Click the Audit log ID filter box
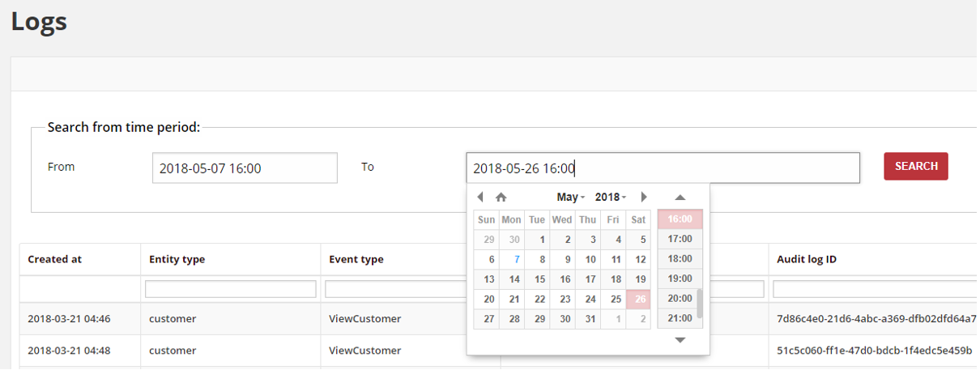Screen dimensions: 980x370 coord(876,289)
